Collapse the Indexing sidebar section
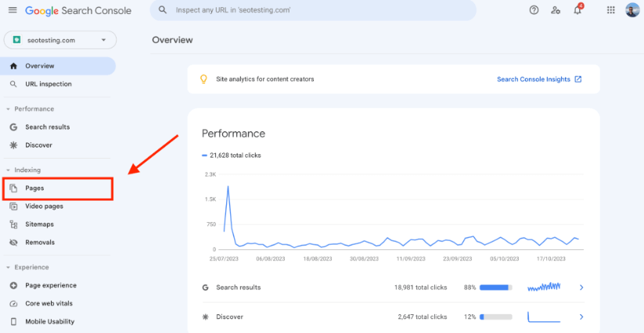Viewport: 644px width, 333px height. pyautogui.click(x=8, y=170)
